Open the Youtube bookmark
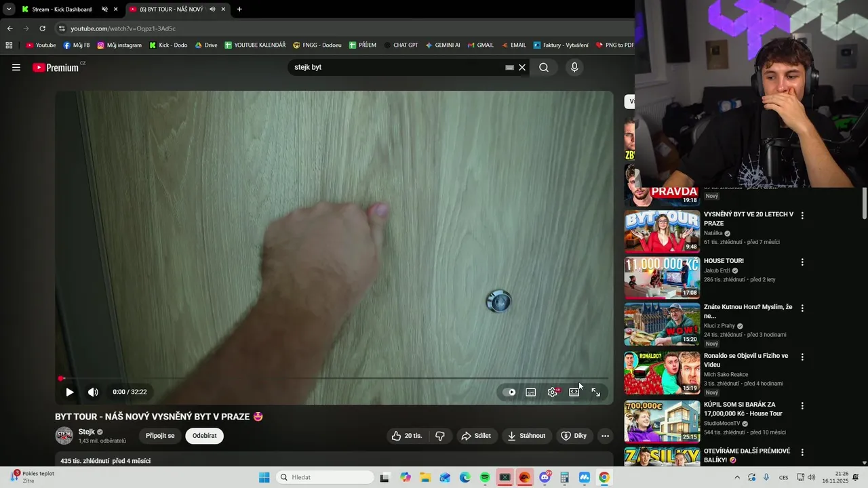This screenshot has height=488, width=868. pos(41,45)
